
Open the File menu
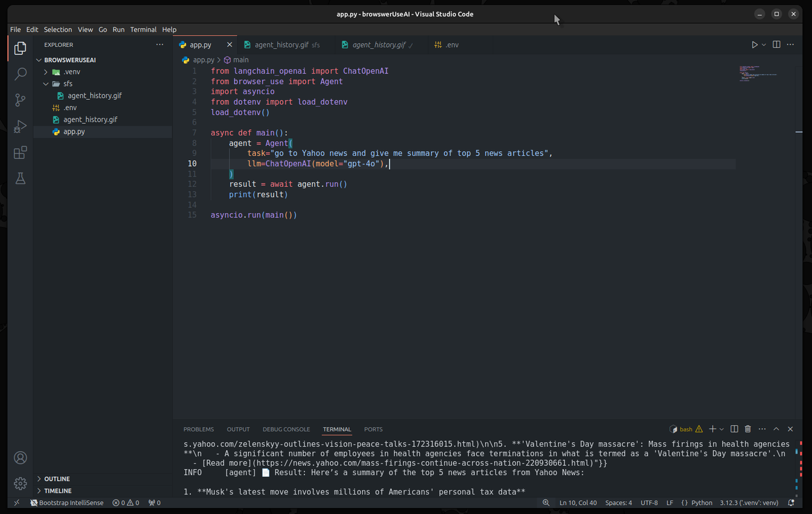coord(15,29)
